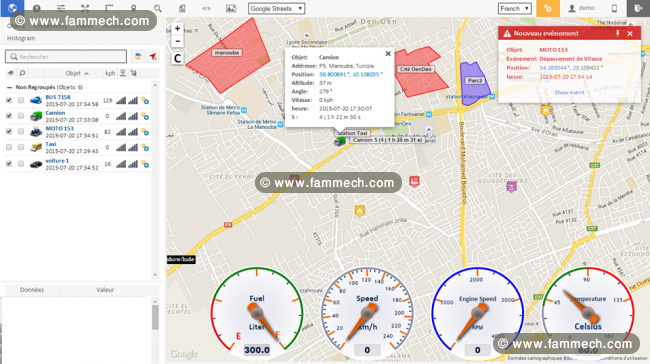Close the Nouveau evenement alert
650x364 pixels.
[x=630, y=34]
